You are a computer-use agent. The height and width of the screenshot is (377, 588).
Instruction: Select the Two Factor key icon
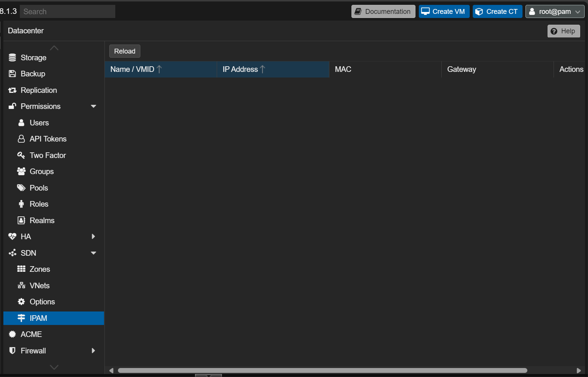(21, 155)
